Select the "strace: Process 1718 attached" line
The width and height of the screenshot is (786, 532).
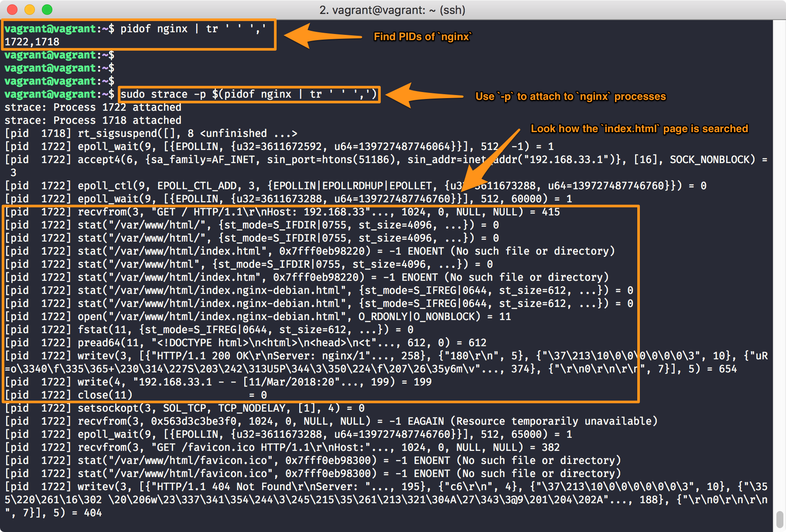93,120
